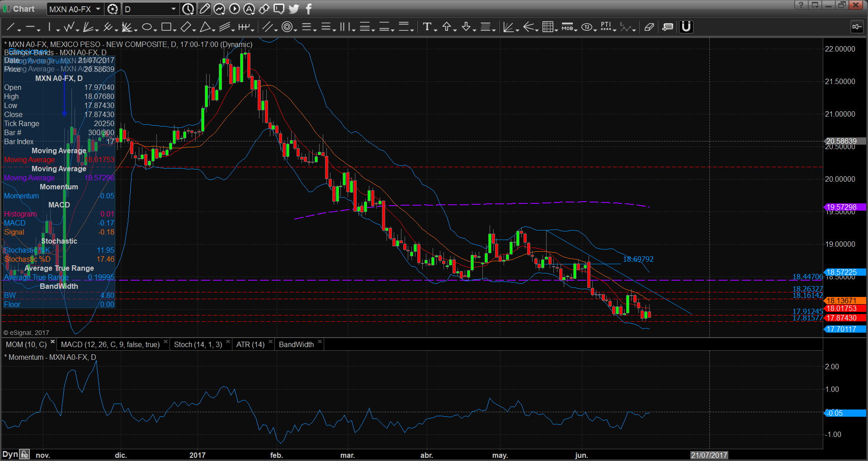Viewport: 868px width, 461px height.
Task: Click the help question mark button
Action: point(801,5)
